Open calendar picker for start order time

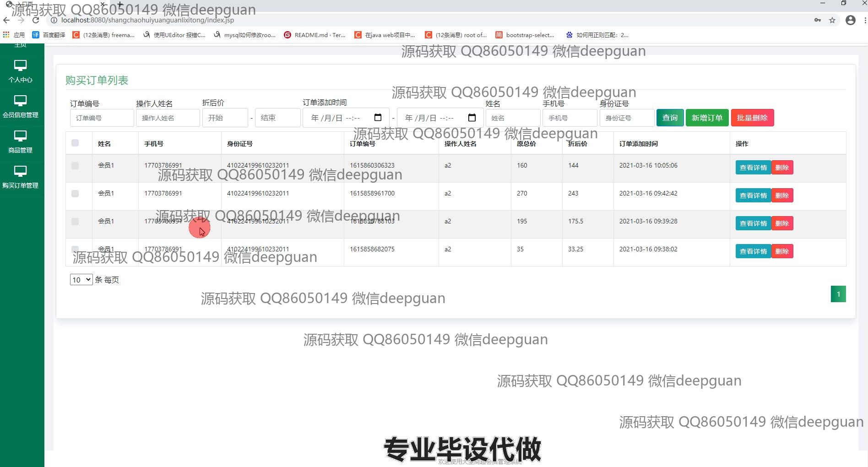[378, 118]
